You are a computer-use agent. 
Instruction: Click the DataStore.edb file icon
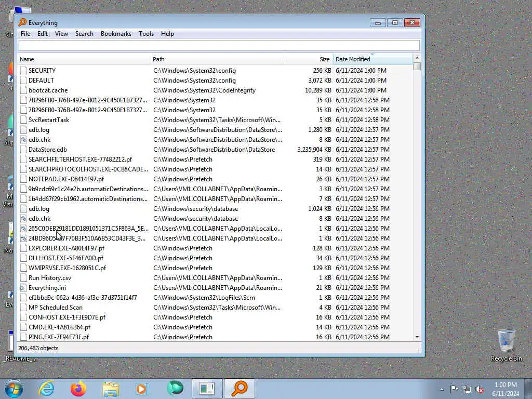tap(23, 149)
